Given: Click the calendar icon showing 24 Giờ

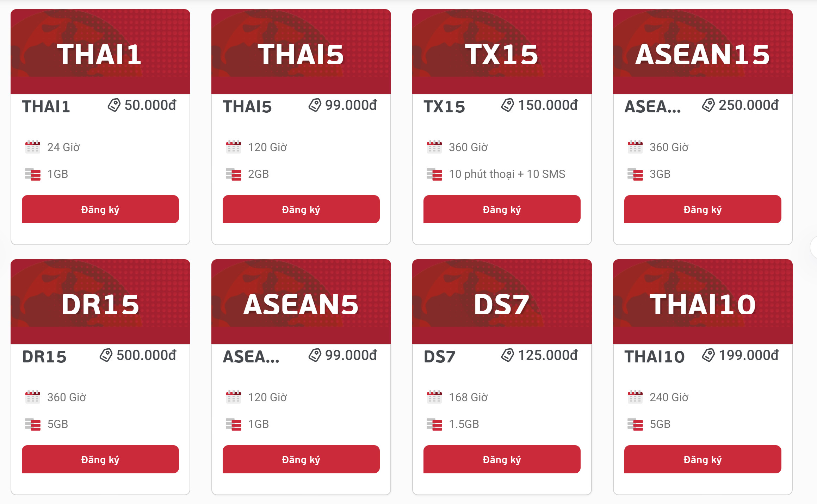Looking at the screenshot, I should [x=32, y=147].
